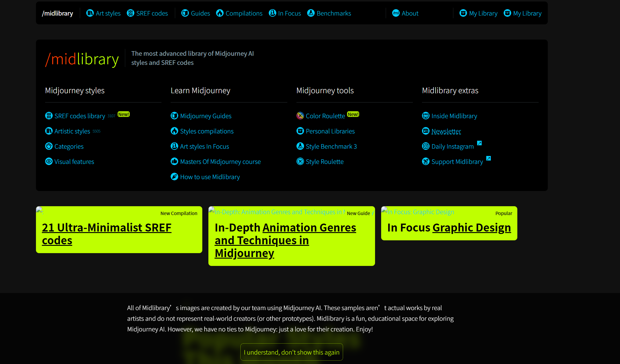
Task: Click the Categories tag icon
Action: coord(49,146)
